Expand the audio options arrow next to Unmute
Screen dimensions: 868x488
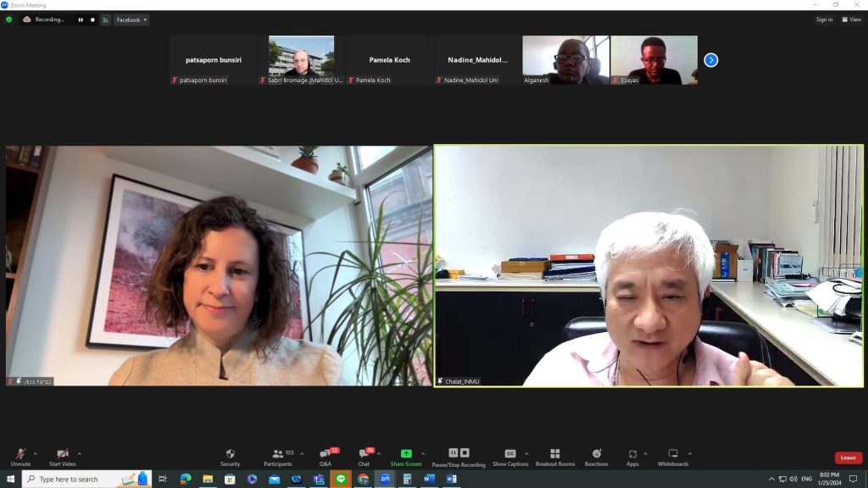pyautogui.click(x=35, y=453)
